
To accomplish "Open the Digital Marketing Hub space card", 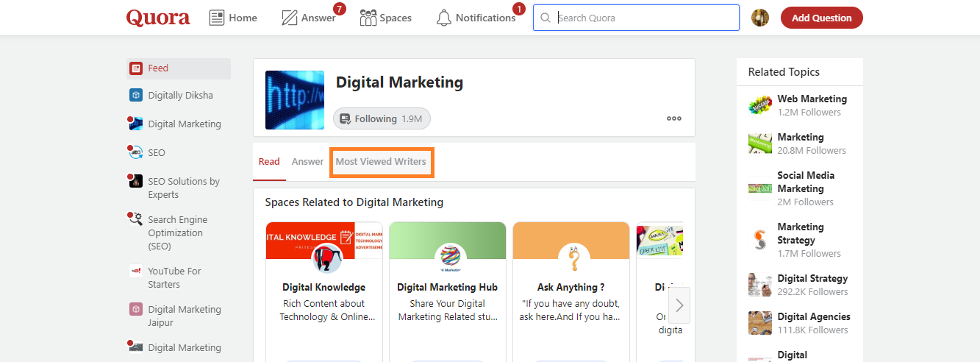I will coord(447,291).
